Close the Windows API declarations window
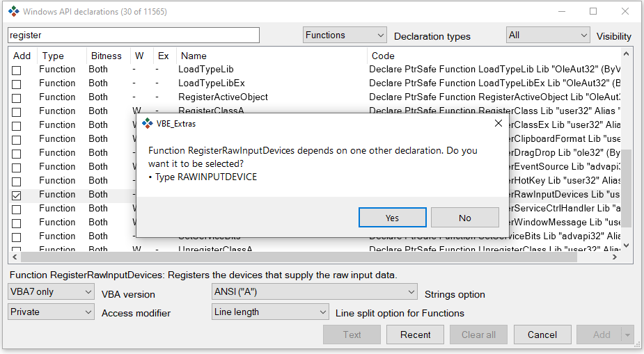The width and height of the screenshot is (644, 354). click(x=625, y=12)
